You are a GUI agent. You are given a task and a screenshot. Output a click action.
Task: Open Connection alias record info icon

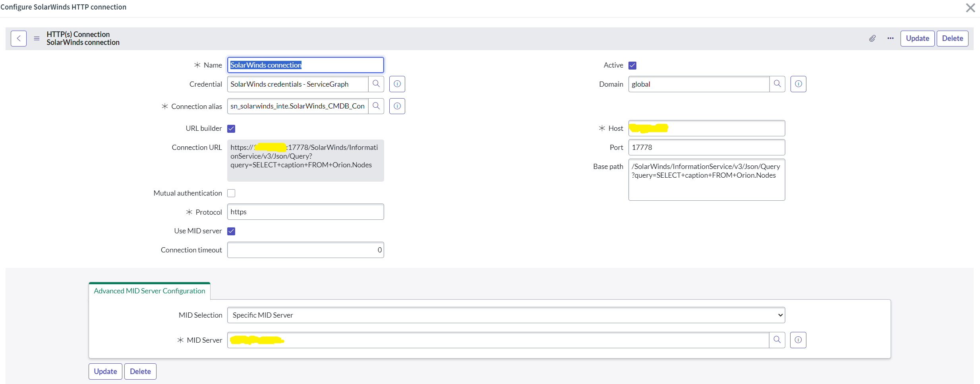click(x=397, y=106)
